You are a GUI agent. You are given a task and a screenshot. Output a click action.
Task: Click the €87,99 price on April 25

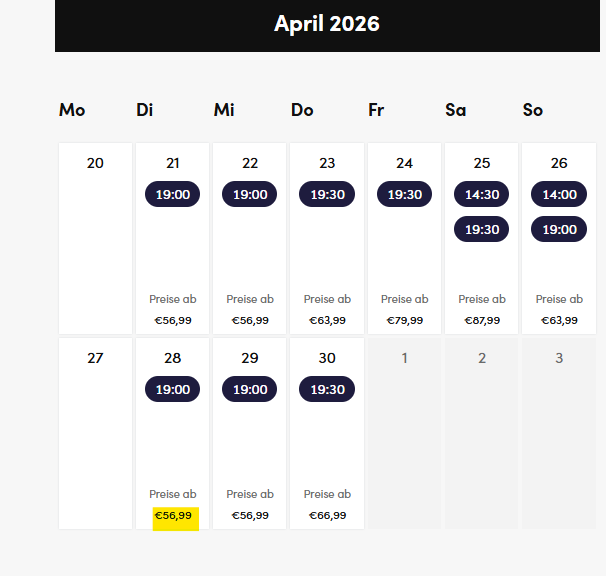point(482,321)
